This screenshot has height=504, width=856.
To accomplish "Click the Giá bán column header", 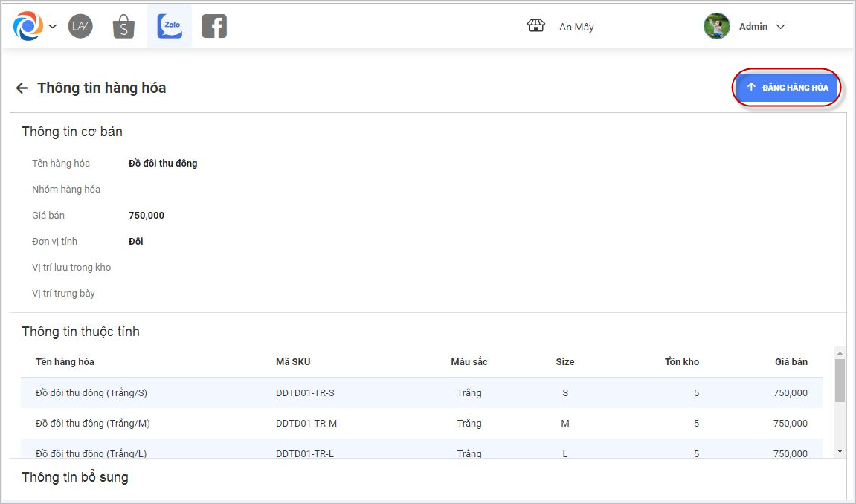I will pyautogui.click(x=791, y=362).
